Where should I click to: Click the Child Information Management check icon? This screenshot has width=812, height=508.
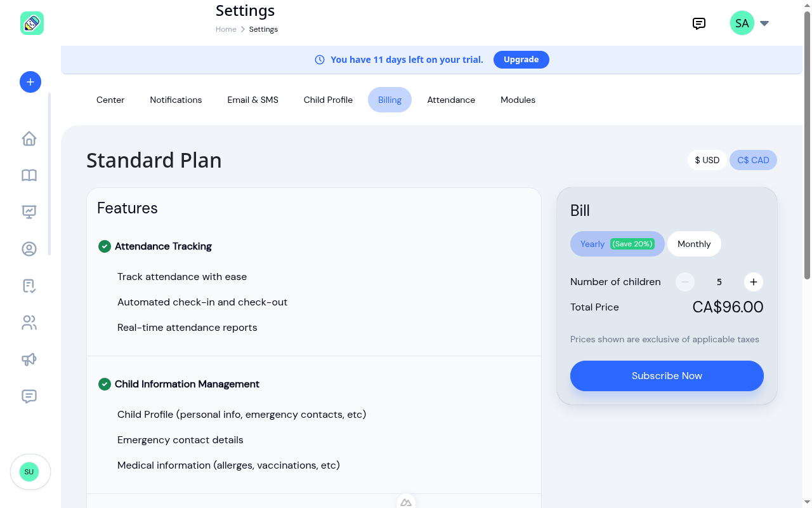[x=105, y=384]
